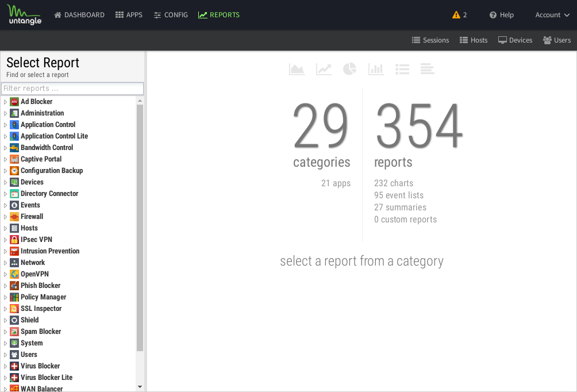View the Sessions page
577x392 pixels.
tap(430, 40)
